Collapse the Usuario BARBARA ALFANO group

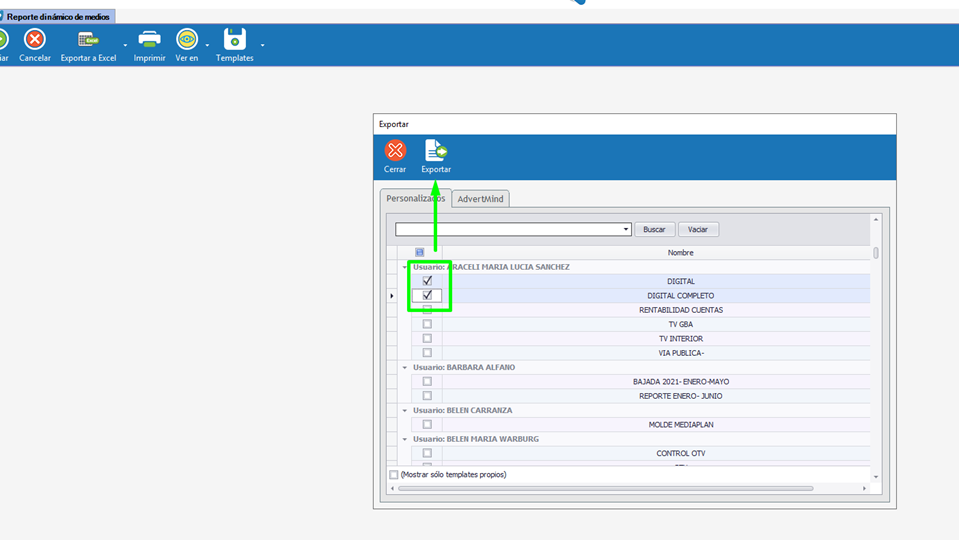coord(405,368)
